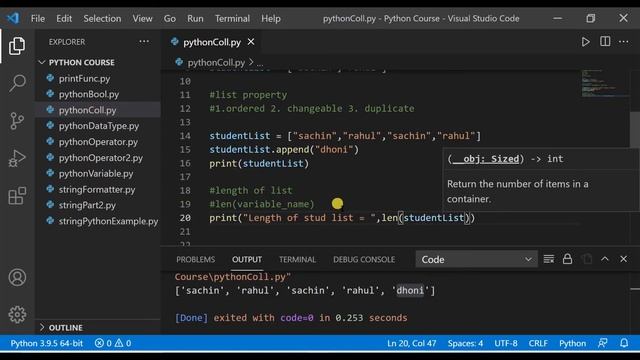640x360 pixels.
Task: Click breadcrumb ellipsis after pythonColl.py
Action: click(x=260, y=63)
